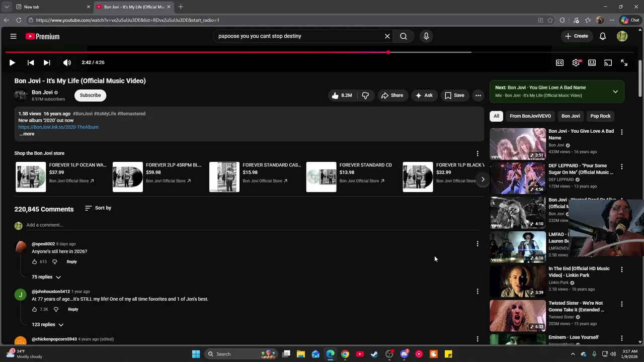Open a new browser tab

click(181, 7)
